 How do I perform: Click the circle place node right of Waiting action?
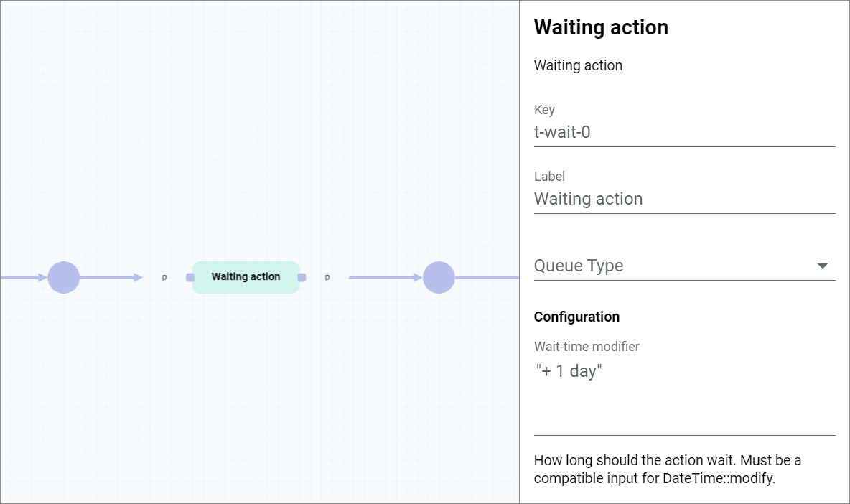pos(439,277)
